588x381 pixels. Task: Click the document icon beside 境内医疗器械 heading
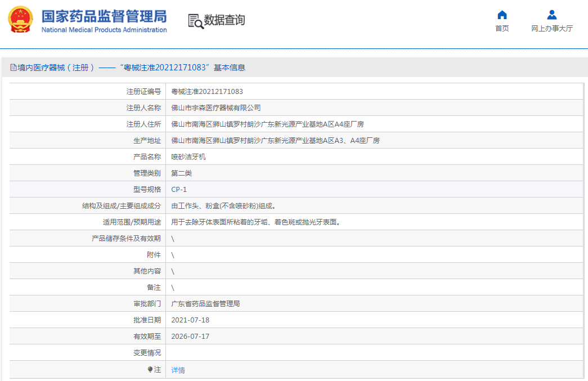14,68
